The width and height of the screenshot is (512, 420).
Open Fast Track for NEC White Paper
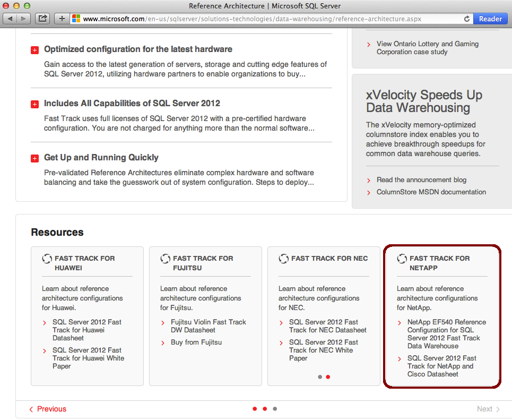tap(323, 350)
